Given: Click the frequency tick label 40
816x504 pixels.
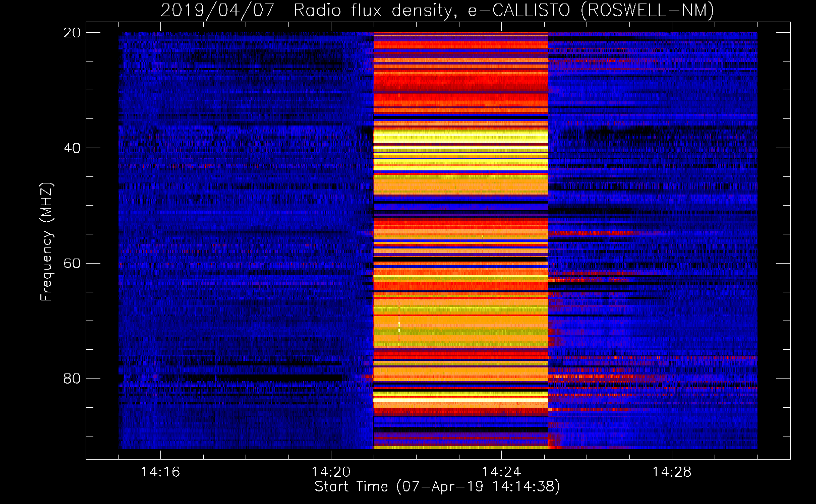Looking at the screenshot, I should 72,148.
